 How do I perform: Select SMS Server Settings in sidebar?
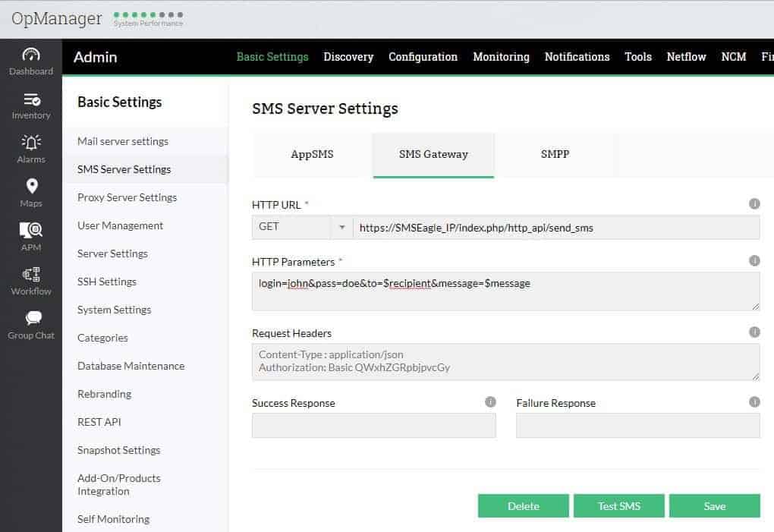click(x=124, y=169)
